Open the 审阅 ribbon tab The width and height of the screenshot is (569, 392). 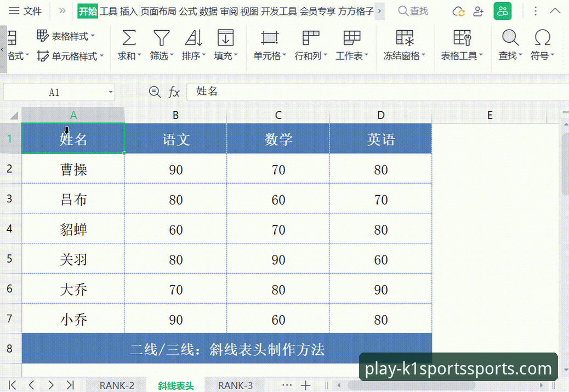(229, 12)
